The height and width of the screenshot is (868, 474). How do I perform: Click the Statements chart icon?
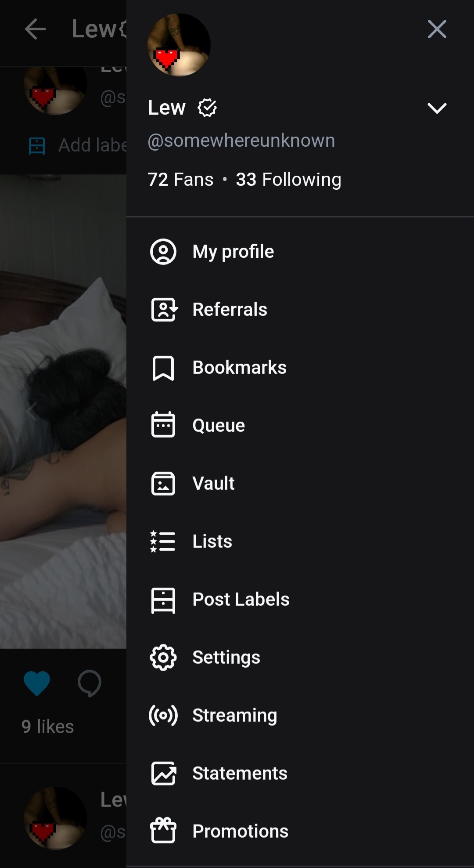pos(164,774)
